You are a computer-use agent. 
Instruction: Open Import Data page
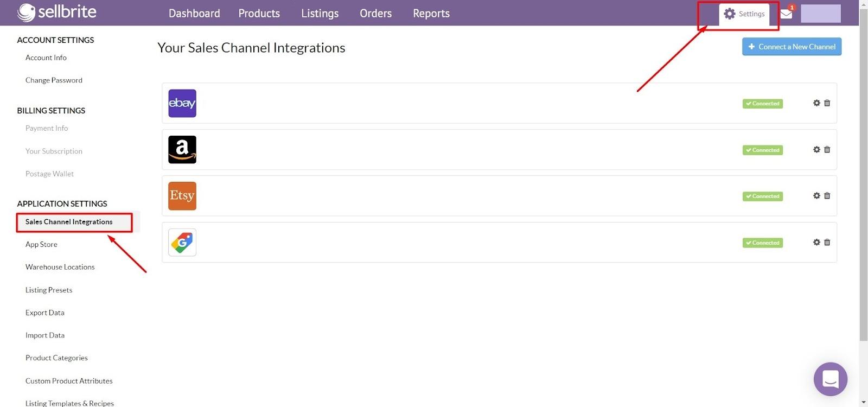[45, 335]
